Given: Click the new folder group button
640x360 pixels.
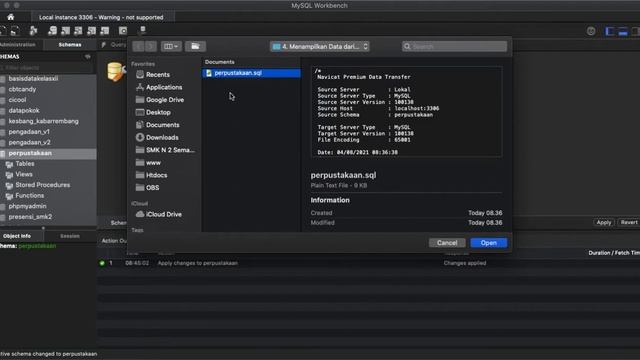Looking at the screenshot, I should point(195,47).
